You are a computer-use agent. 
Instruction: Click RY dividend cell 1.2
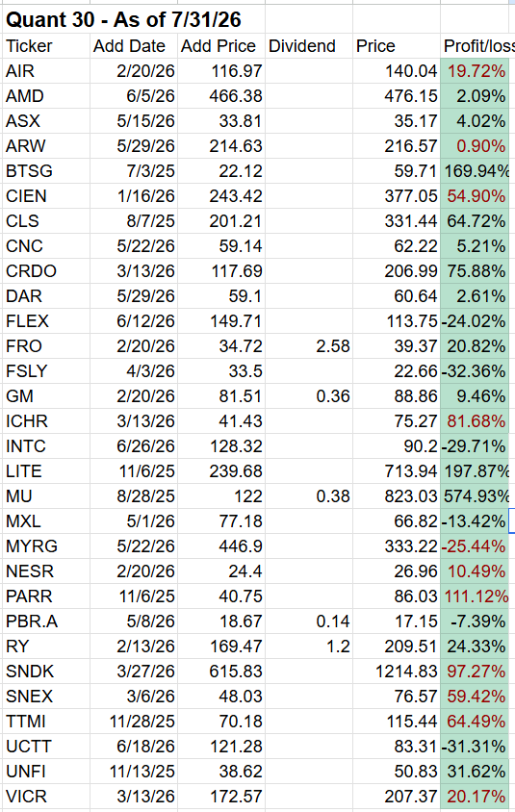pyautogui.click(x=309, y=647)
